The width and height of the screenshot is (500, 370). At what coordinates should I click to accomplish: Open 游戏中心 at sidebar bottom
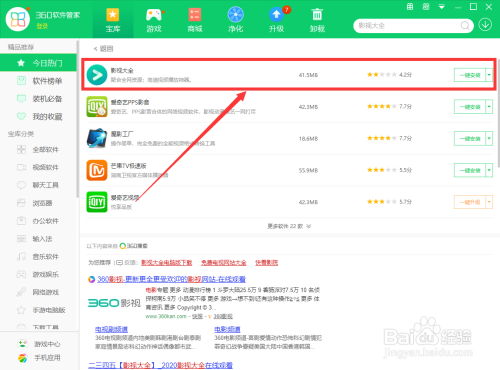[39, 344]
